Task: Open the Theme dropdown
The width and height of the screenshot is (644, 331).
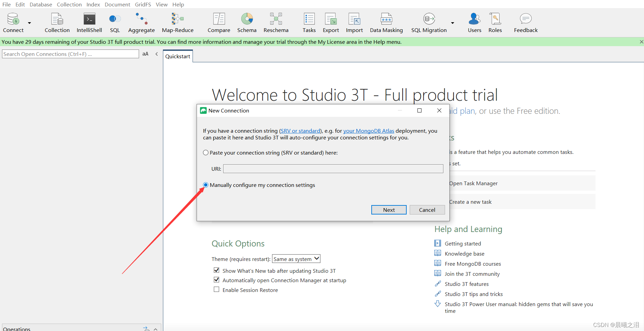Action: [296, 259]
